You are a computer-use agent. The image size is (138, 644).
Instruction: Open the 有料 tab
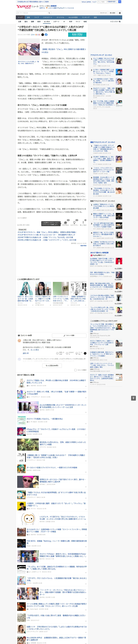[95, 17]
